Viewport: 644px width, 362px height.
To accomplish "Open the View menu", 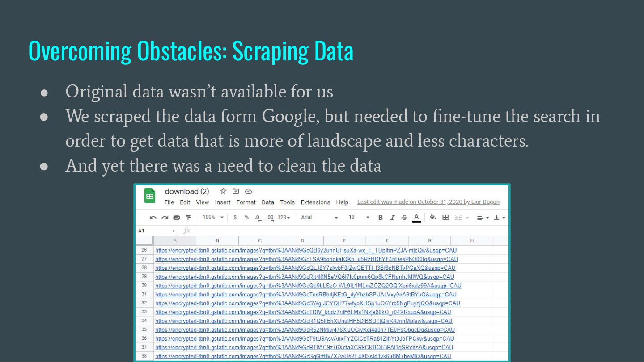I will [x=203, y=202].
